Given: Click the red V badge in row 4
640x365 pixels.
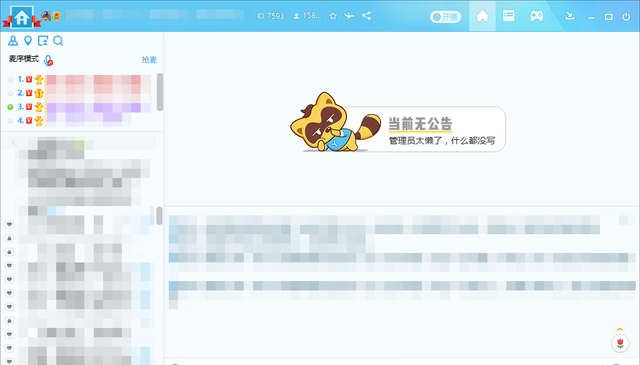Looking at the screenshot, I should (29, 120).
